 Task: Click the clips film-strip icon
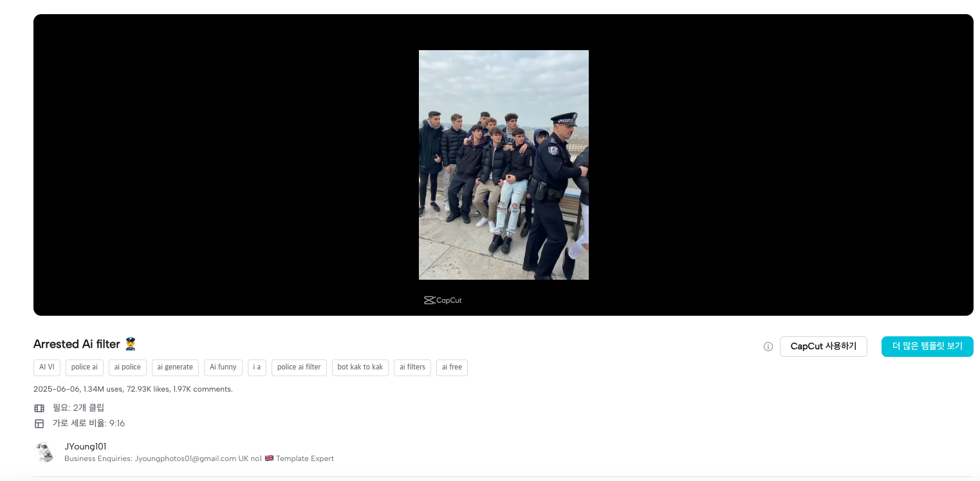click(x=39, y=408)
